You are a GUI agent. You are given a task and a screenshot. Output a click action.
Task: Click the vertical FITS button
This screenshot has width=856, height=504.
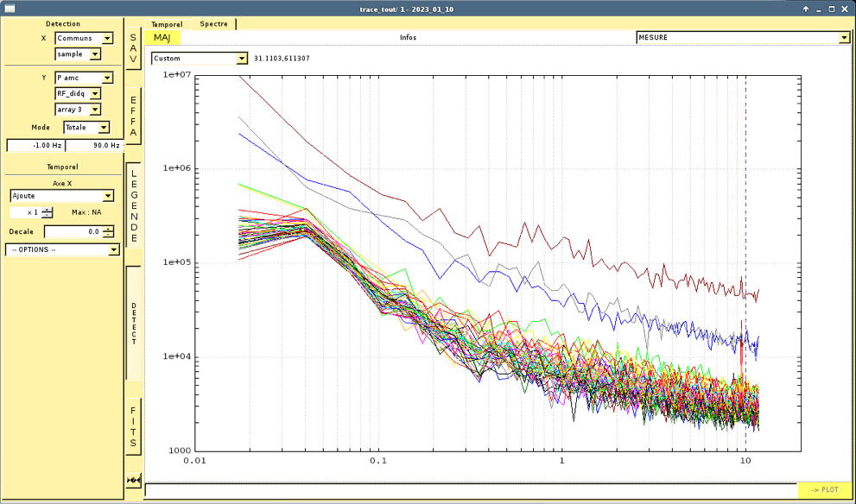(x=133, y=427)
